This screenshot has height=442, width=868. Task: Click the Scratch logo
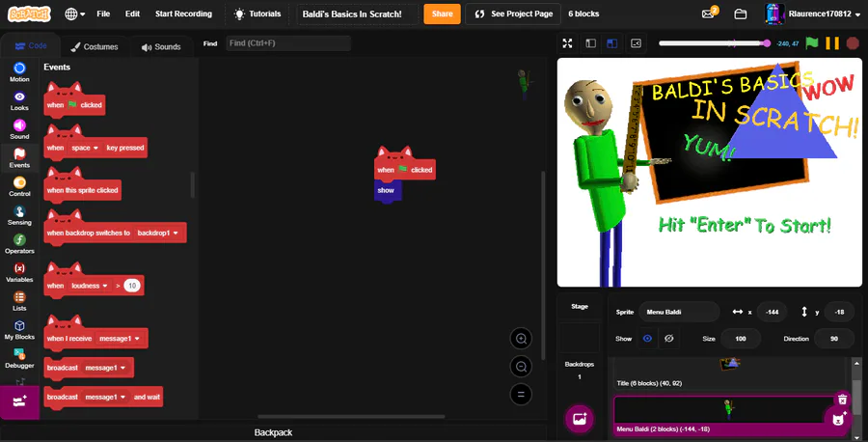point(29,14)
